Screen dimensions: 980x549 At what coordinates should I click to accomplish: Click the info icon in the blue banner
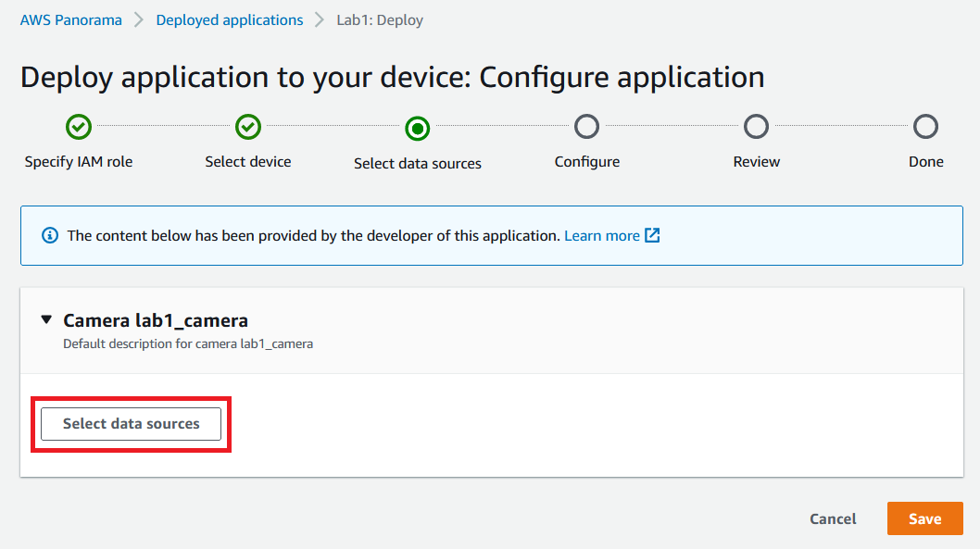click(50, 235)
